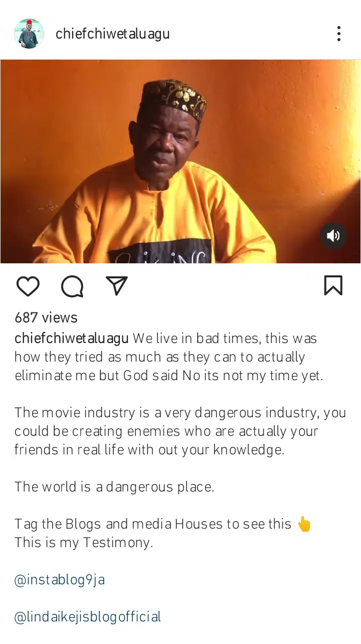
Task: Open chiefchiwetaluagu username in caption
Action: pos(72,339)
